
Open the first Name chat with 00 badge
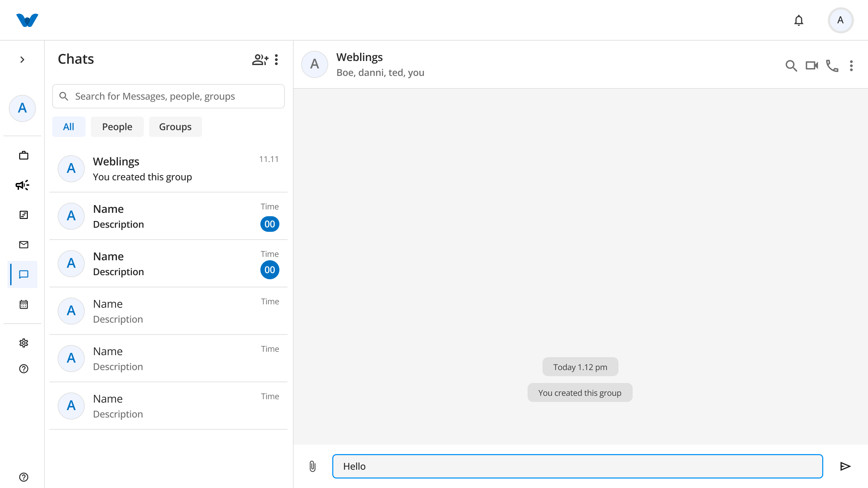point(169,216)
